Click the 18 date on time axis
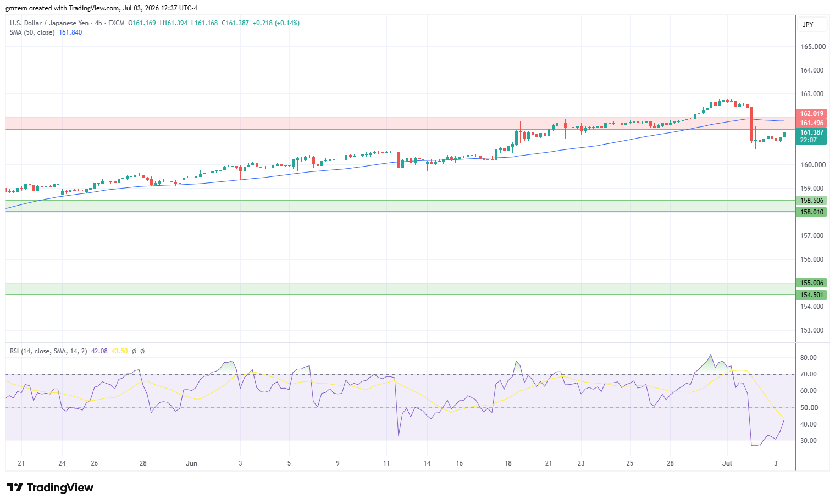The width and height of the screenshot is (835, 504). pyautogui.click(x=508, y=463)
